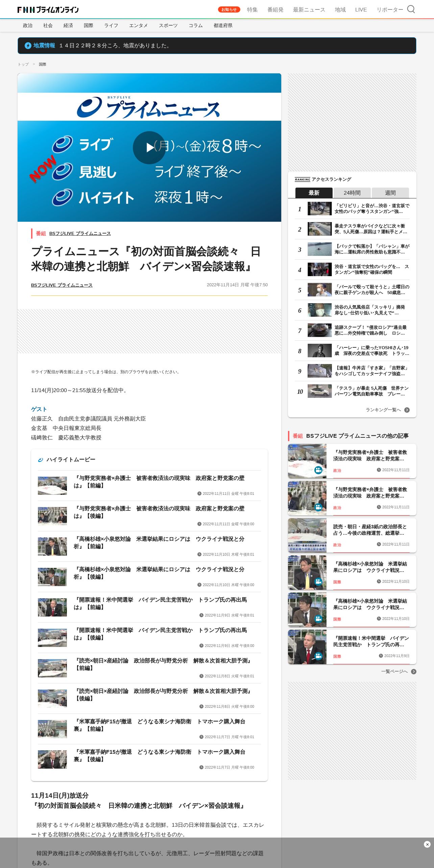Screen dimensions: 434x868
Task: Select the 国際 category in nav bar
Action: (x=89, y=25)
